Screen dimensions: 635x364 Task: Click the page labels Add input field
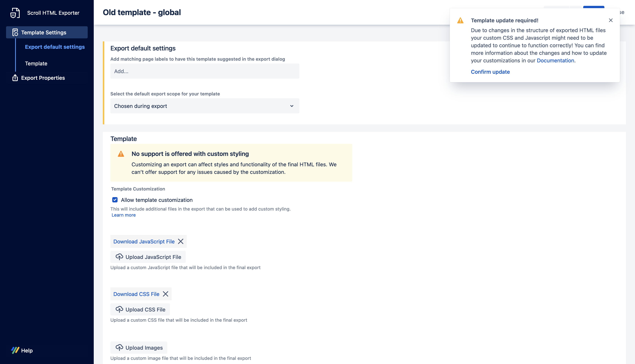204,71
